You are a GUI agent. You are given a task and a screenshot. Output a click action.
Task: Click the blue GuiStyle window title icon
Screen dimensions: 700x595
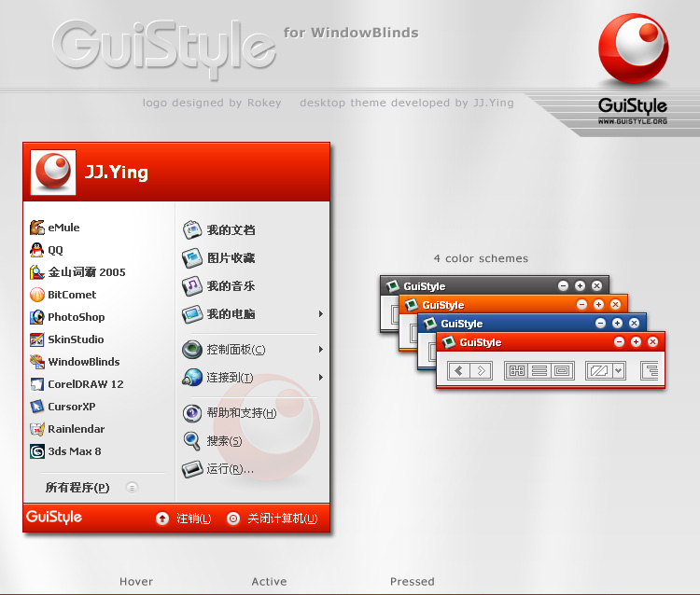(430, 324)
